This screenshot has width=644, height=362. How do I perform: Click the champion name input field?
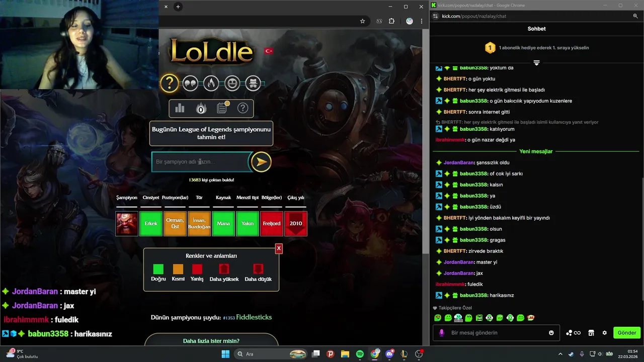coord(200,162)
